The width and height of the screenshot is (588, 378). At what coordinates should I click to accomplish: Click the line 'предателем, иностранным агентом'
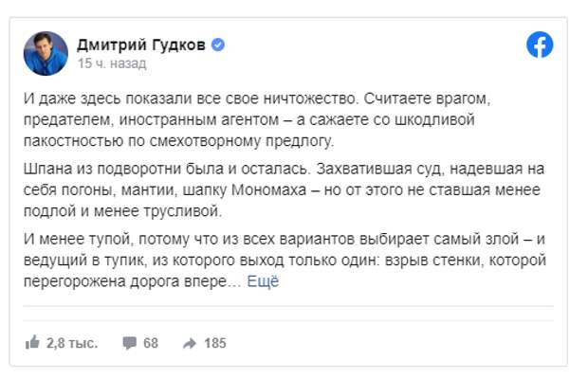coord(249,120)
